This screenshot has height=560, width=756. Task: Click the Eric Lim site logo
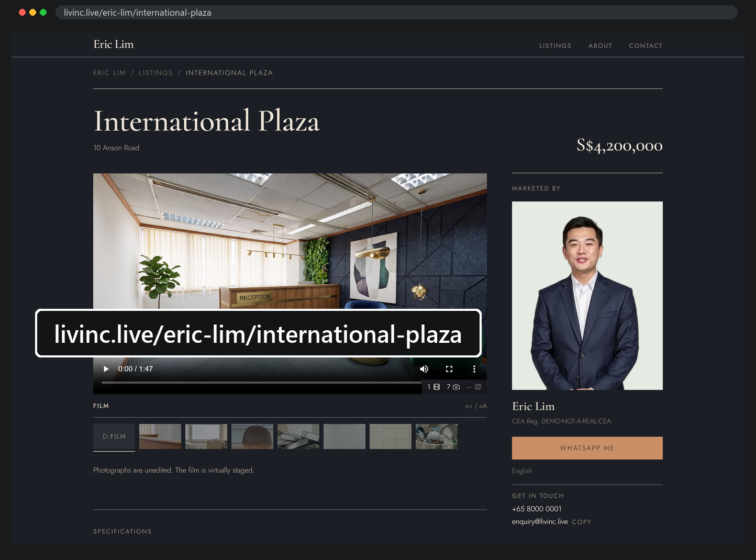click(114, 44)
